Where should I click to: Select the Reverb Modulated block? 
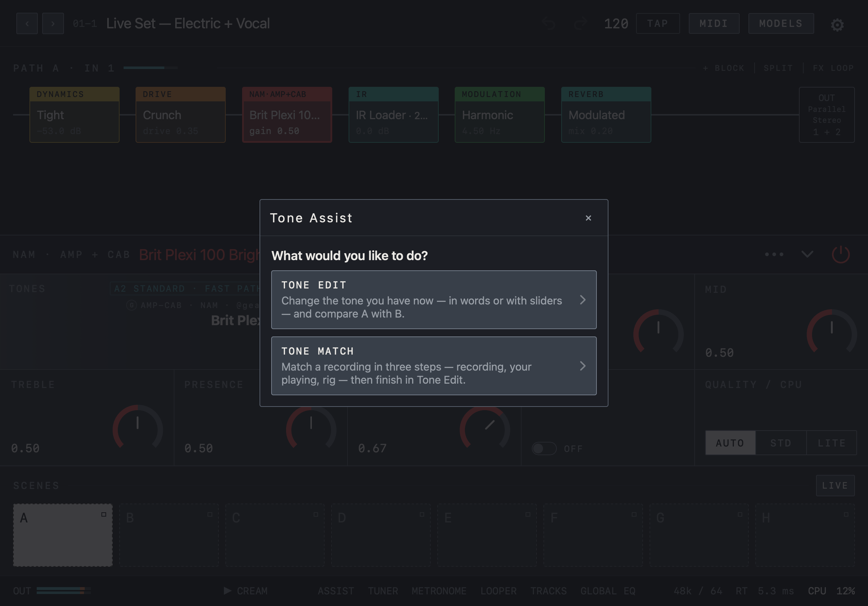pyautogui.click(x=606, y=114)
